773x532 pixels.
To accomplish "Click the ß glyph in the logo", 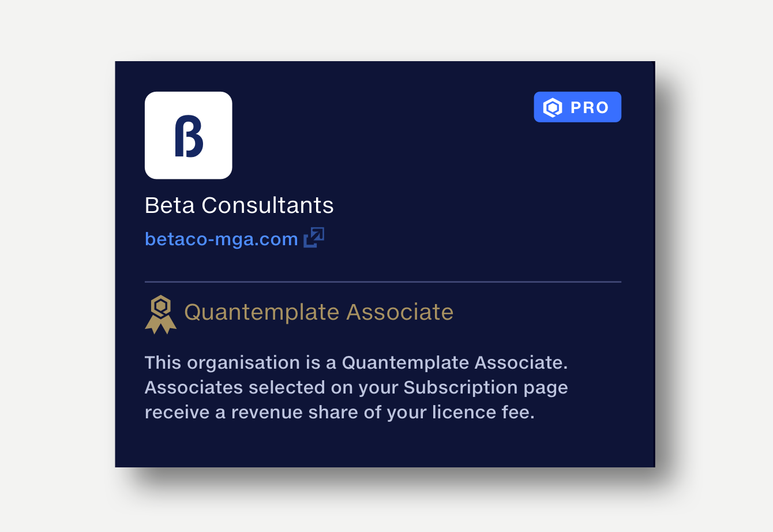I will 189,136.
